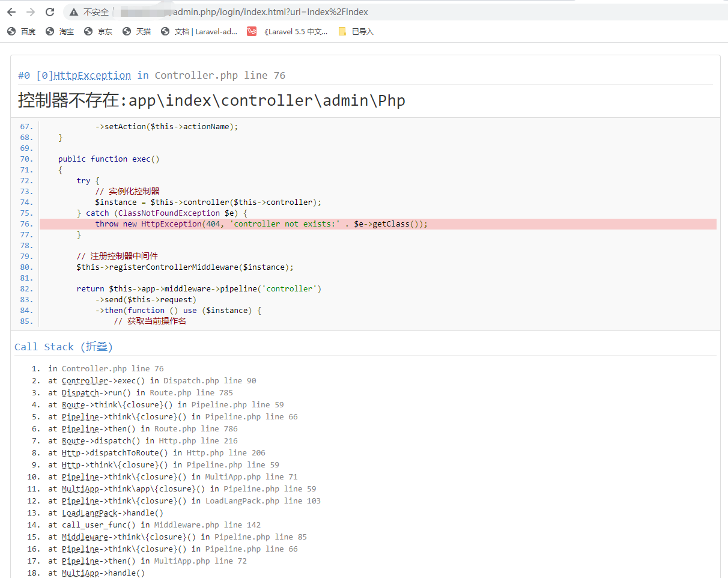Open the 百度 bookmark
Screen dimensions: 728x578
click(x=22, y=32)
